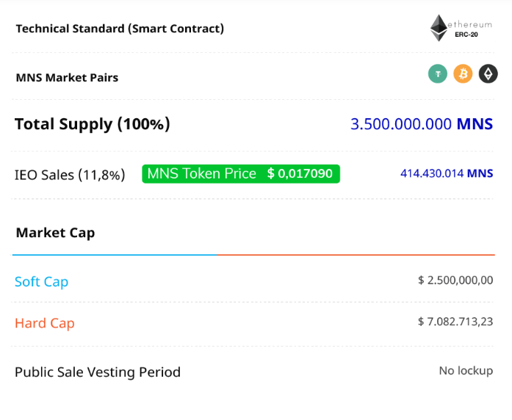The width and height of the screenshot is (512, 420).
Task: Click the 3.500.000.000 MNS total supply value
Action: tap(422, 124)
